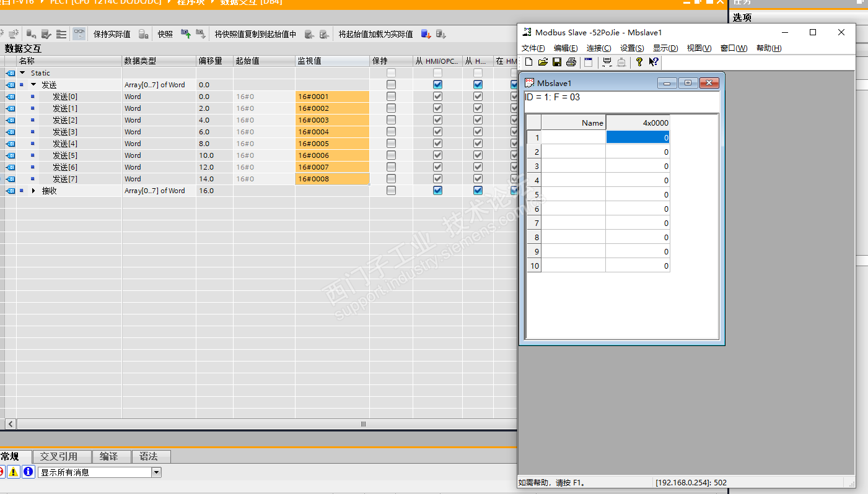Click the window setup icon in Modbus Slave toolbar
Image resolution: width=868 pixels, height=494 pixels.
(589, 62)
